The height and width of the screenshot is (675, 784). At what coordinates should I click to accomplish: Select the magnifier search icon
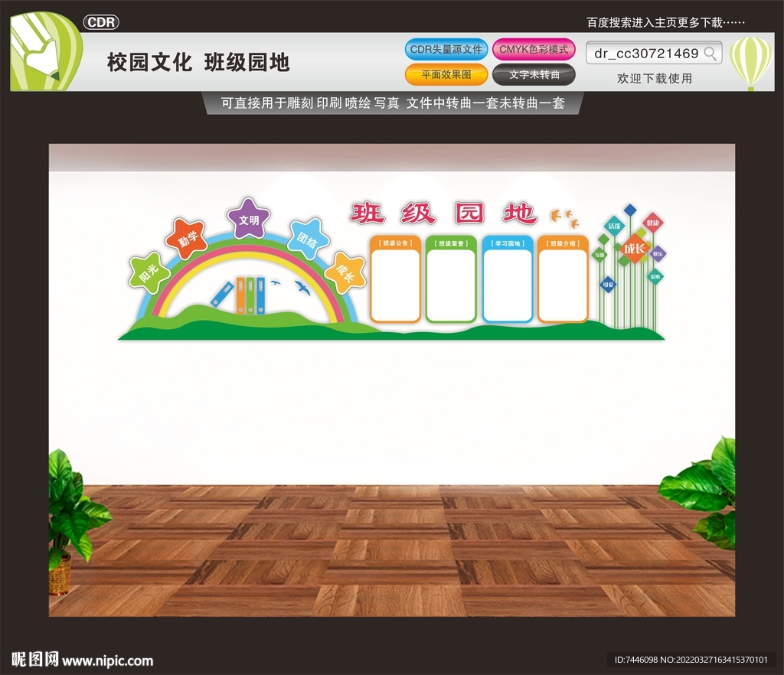711,54
